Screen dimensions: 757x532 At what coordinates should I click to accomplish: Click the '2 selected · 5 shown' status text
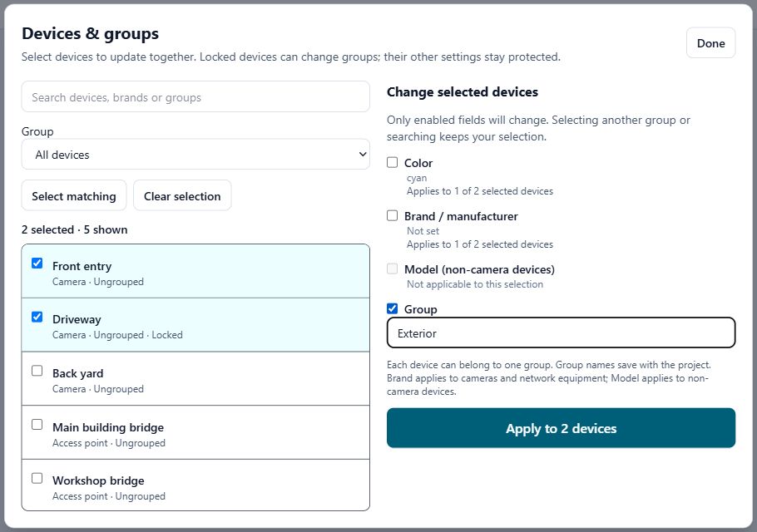coord(74,229)
